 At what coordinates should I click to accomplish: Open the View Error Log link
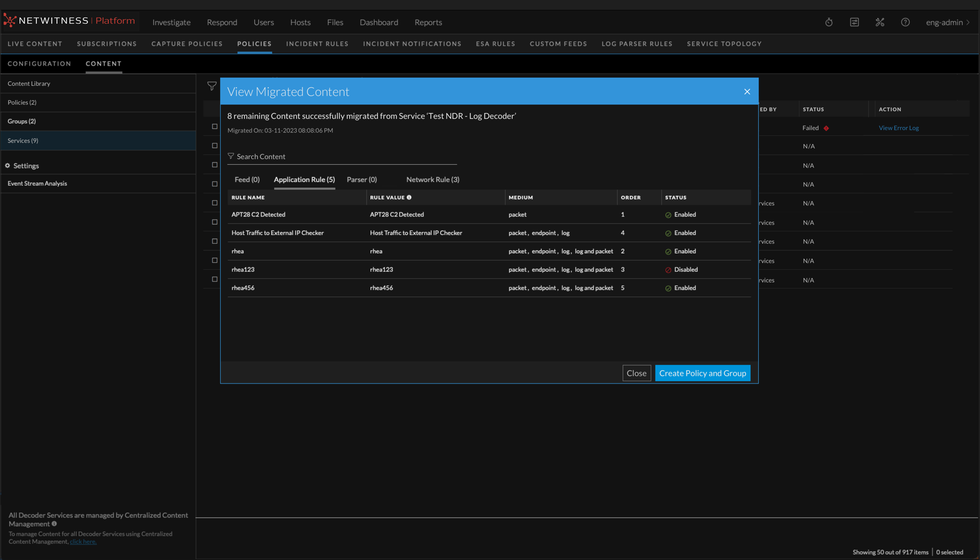coord(898,128)
